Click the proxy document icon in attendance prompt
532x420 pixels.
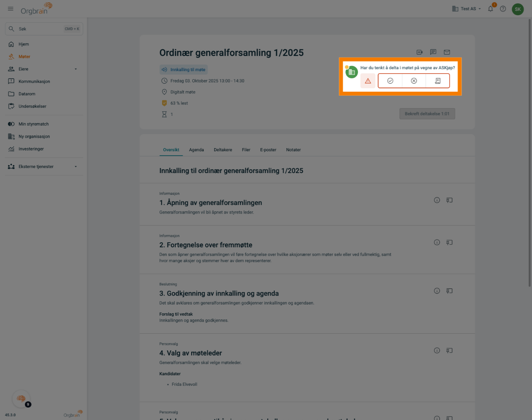pyautogui.click(x=438, y=81)
